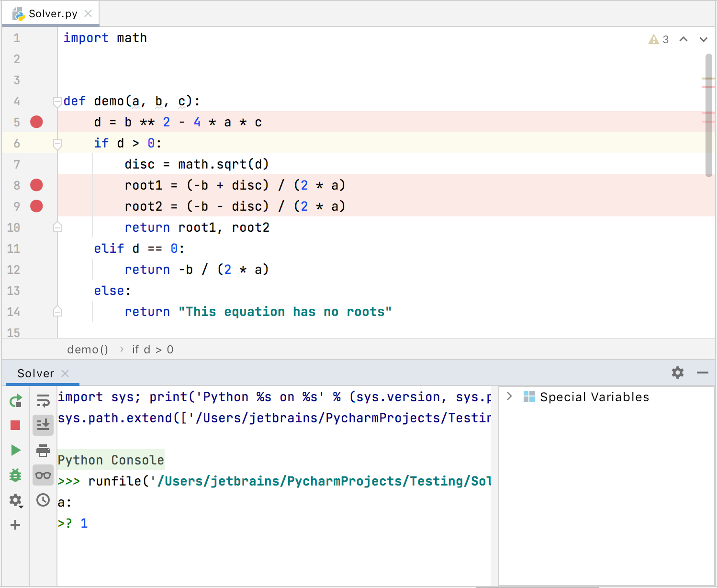Collapse the demo function body

coord(57,101)
